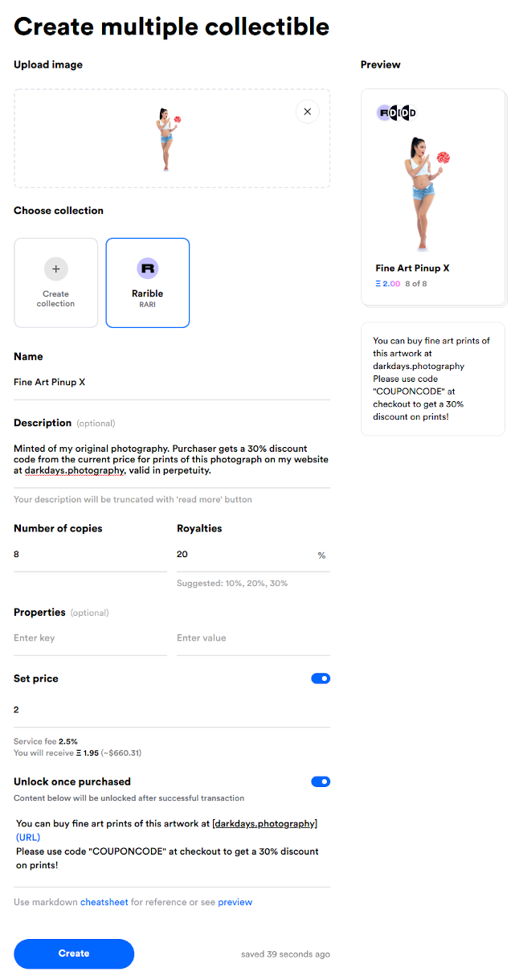The width and height of the screenshot is (515, 980).
Task: Click the Fine Art Pinup X preview title
Action: [412, 269]
